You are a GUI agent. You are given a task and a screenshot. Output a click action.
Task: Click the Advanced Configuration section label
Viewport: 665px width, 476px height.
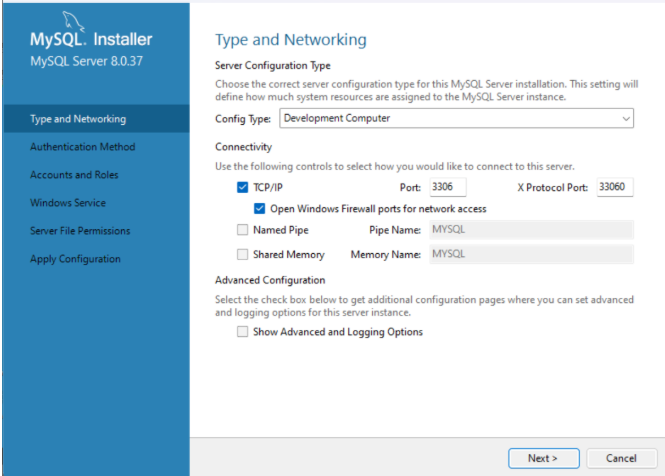(270, 280)
